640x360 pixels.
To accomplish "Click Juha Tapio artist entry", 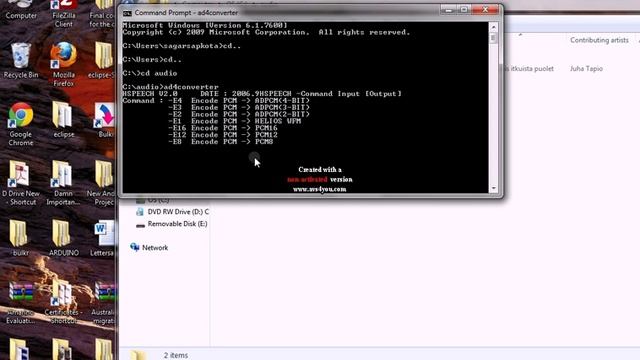I will pyautogui.click(x=586, y=69).
